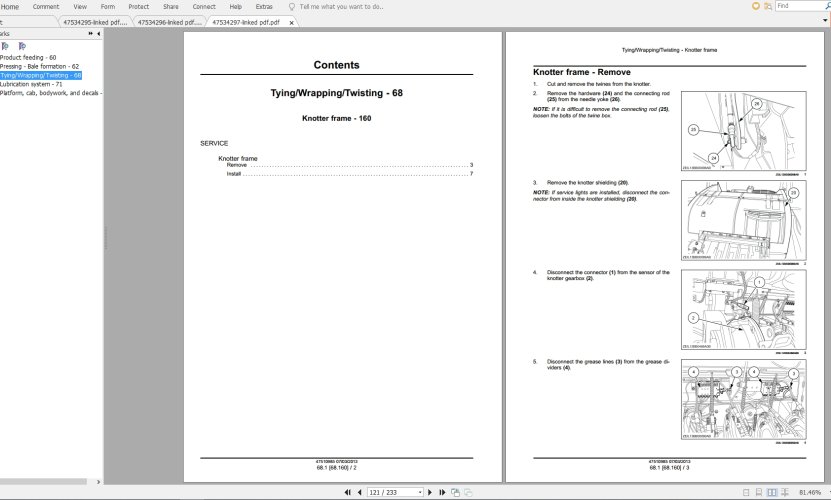Open the page number dropdown
Image resolution: width=831 pixels, height=500 pixels.
pyautogui.click(x=418, y=492)
